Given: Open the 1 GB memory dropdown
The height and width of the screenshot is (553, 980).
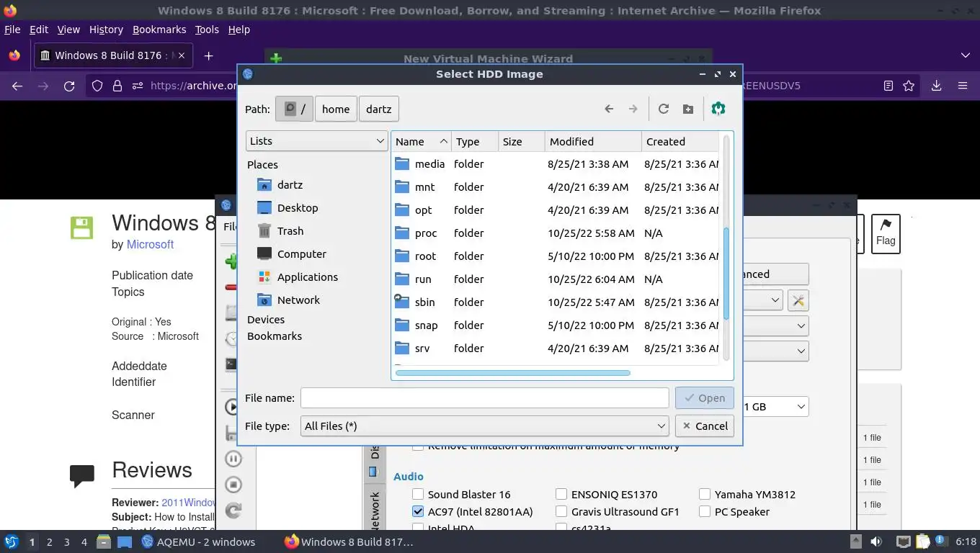Looking at the screenshot, I should click(x=775, y=407).
